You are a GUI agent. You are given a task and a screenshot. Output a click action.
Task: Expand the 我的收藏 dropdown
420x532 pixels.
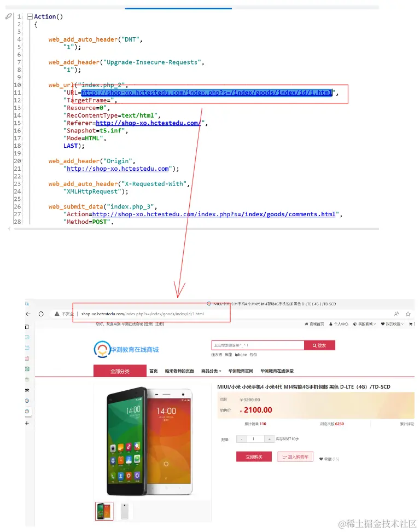coord(392,324)
